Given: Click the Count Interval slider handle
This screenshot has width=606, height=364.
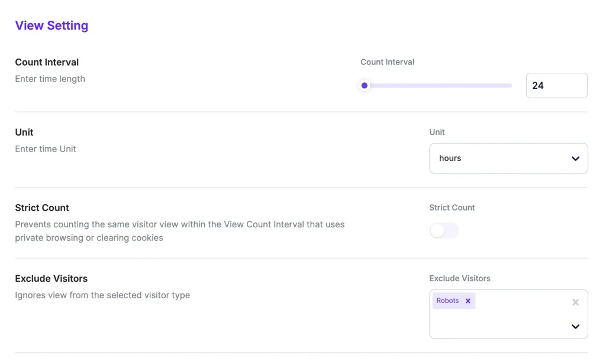Looking at the screenshot, I should (365, 86).
